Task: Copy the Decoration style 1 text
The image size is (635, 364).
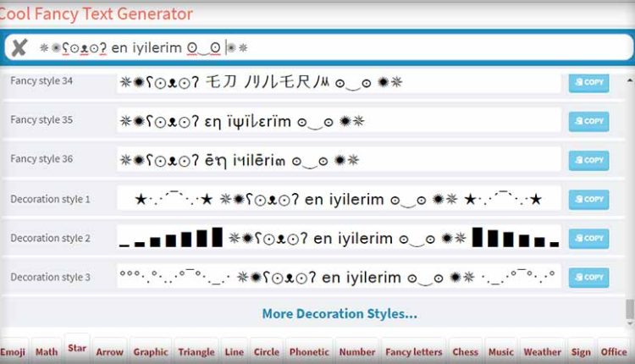Action: point(588,200)
